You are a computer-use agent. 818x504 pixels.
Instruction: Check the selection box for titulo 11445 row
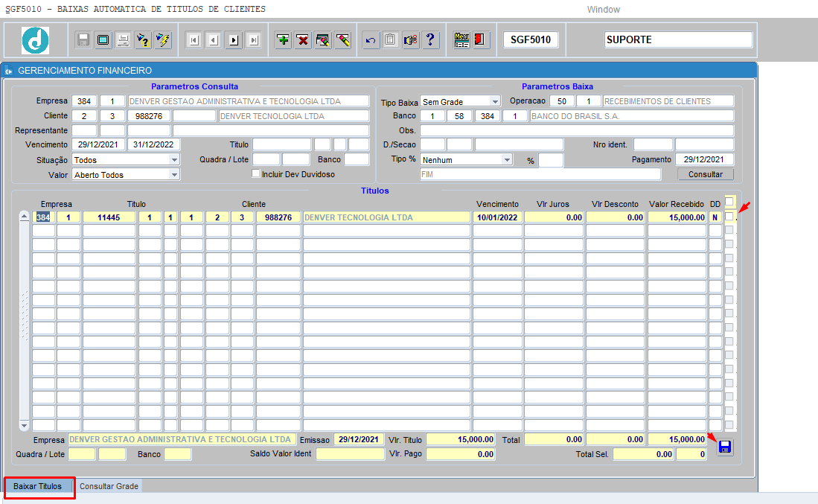pos(729,217)
